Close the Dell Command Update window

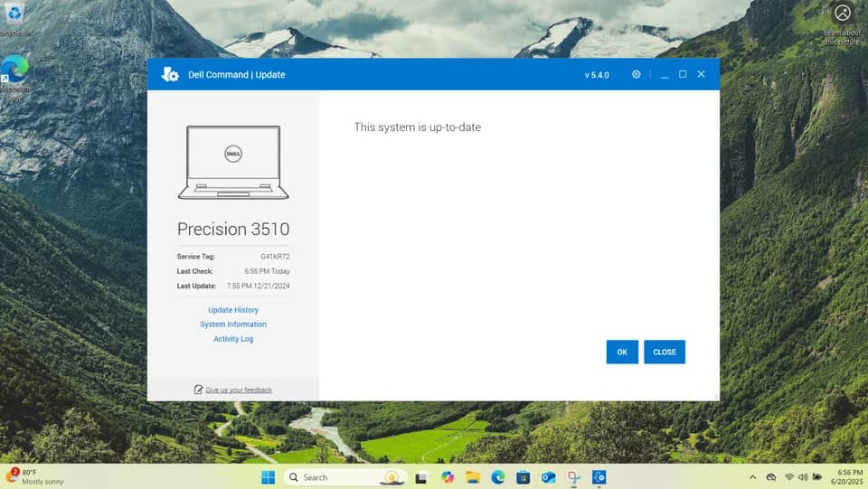[x=701, y=74]
